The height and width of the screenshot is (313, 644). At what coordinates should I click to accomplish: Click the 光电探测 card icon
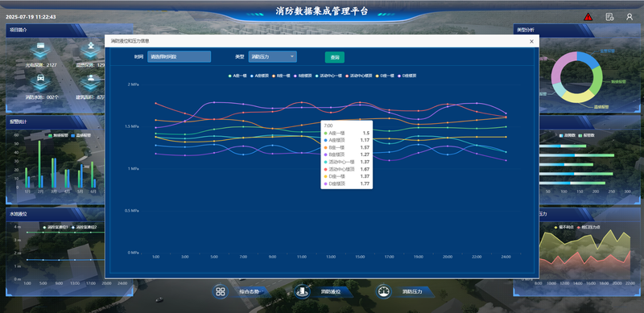click(40, 48)
